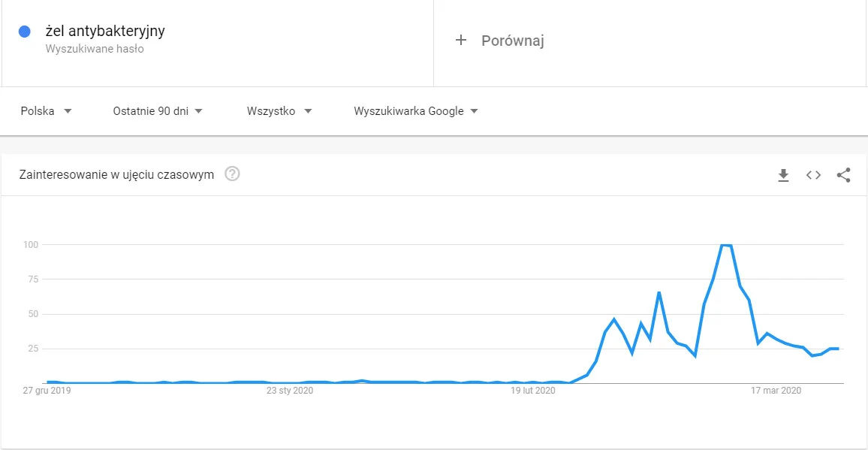868x450 pixels.
Task: Open help question mark next to chart title
Action: [232, 174]
